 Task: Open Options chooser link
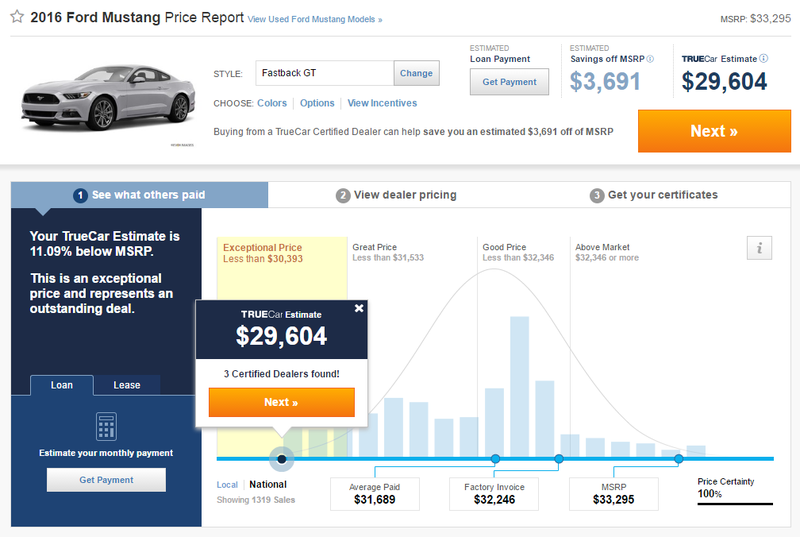(x=317, y=103)
